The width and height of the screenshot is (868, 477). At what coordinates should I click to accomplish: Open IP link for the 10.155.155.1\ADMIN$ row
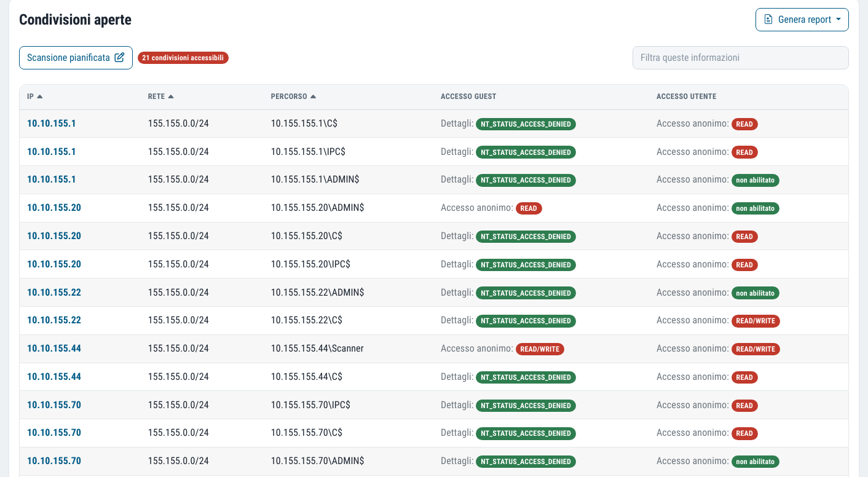(x=52, y=180)
